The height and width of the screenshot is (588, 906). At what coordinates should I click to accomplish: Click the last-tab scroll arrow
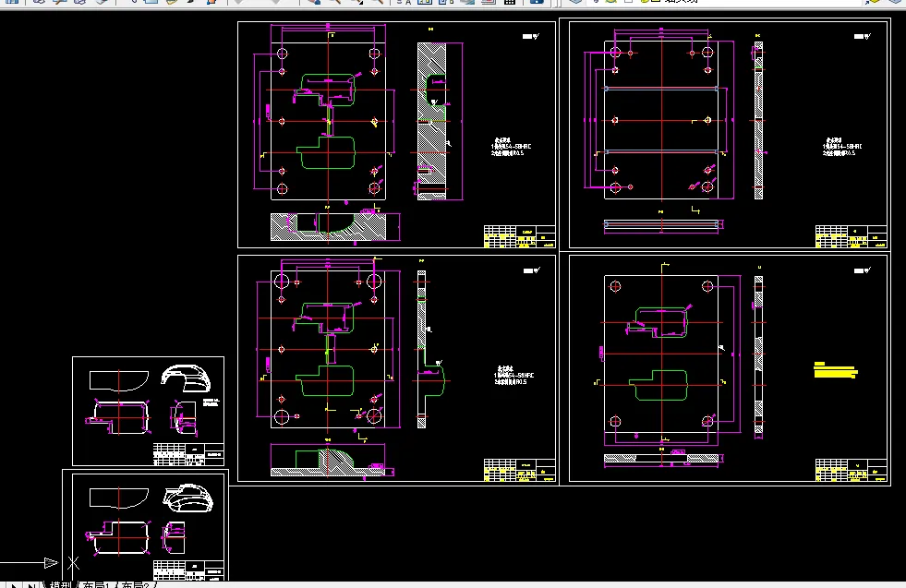click(31, 585)
